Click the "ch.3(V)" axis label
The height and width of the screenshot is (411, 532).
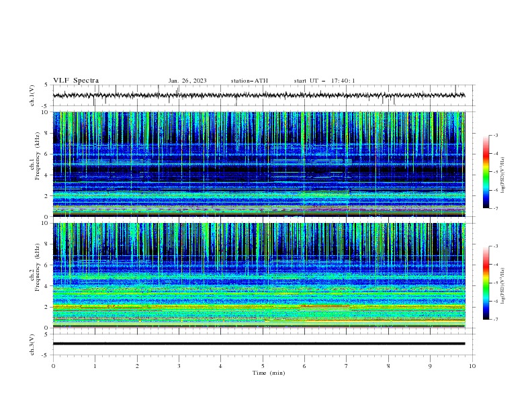pos(32,345)
